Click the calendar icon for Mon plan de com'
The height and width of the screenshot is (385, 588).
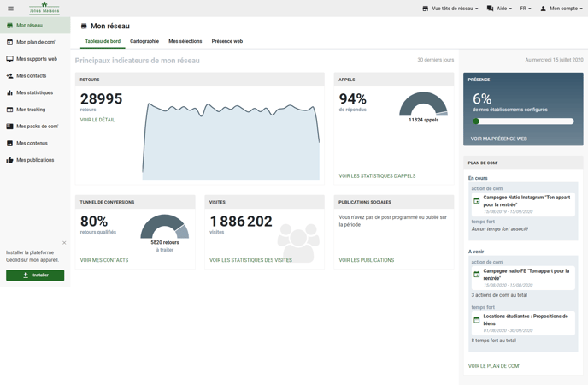pyautogui.click(x=9, y=42)
